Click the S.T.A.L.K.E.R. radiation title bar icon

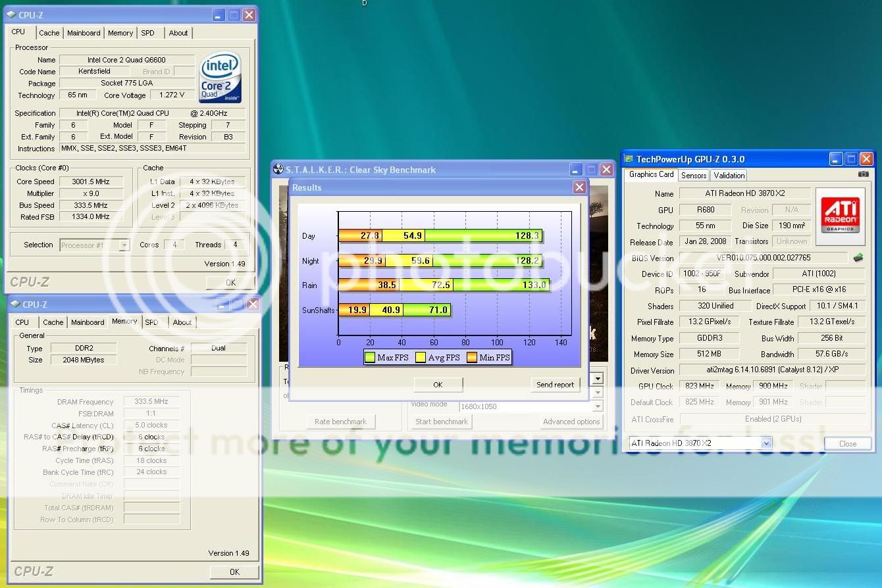coord(278,170)
